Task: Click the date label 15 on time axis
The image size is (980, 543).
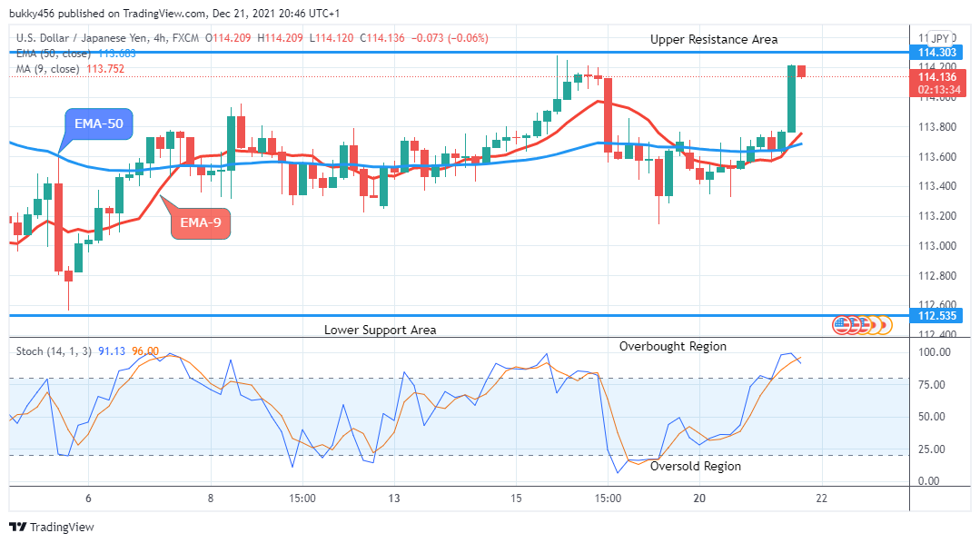Action: (x=516, y=498)
